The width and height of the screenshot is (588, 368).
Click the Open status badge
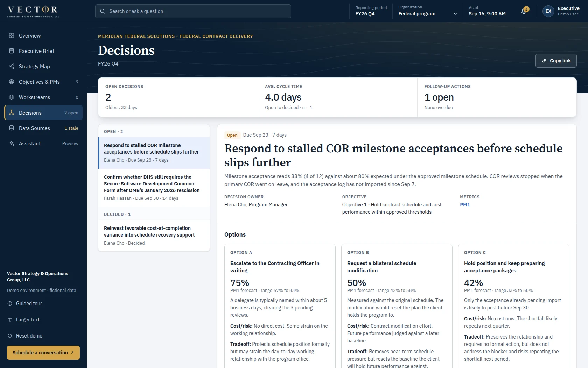tap(232, 135)
